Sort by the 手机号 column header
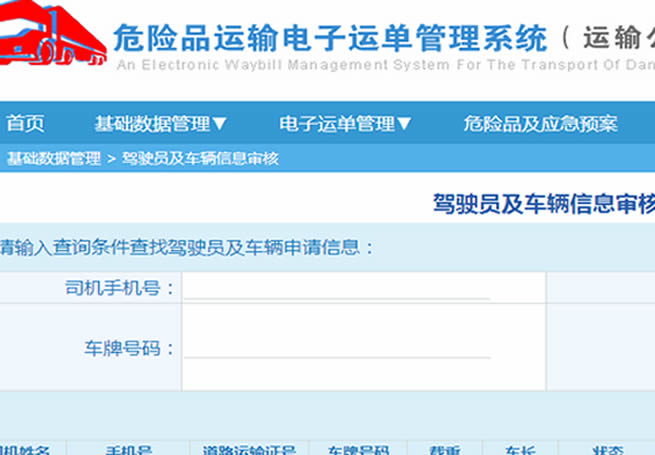Screen dimensions: 655x455 pyautogui.click(x=129, y=449)
